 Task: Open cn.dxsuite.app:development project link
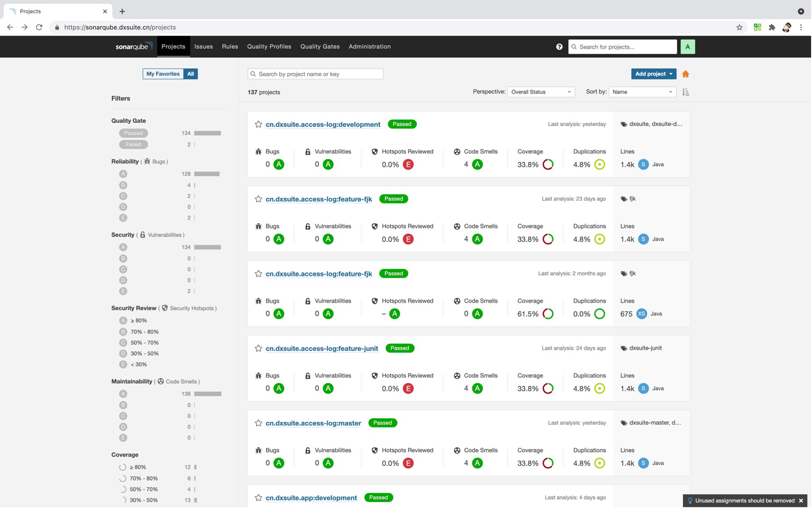point(311,498)
